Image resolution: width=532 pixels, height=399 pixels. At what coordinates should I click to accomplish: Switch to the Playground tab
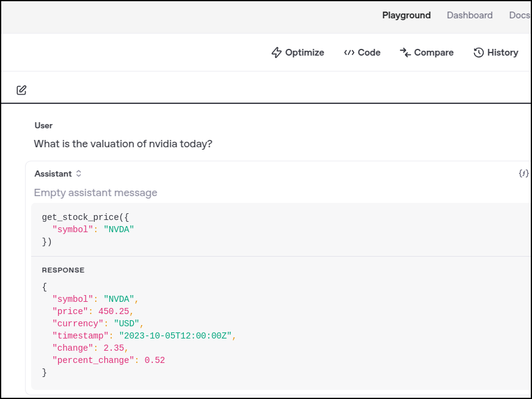click(406, 15)
